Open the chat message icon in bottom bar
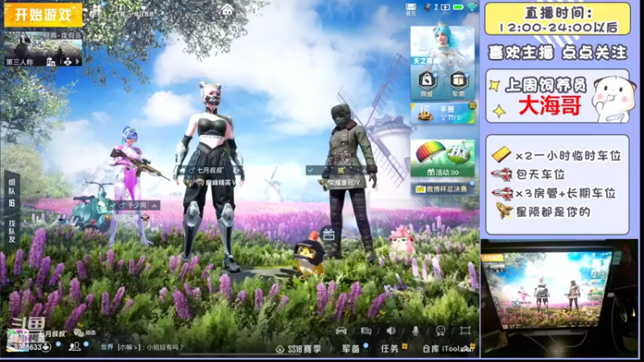Viewport: 644px width, 362px height. [x=365, y=331]
